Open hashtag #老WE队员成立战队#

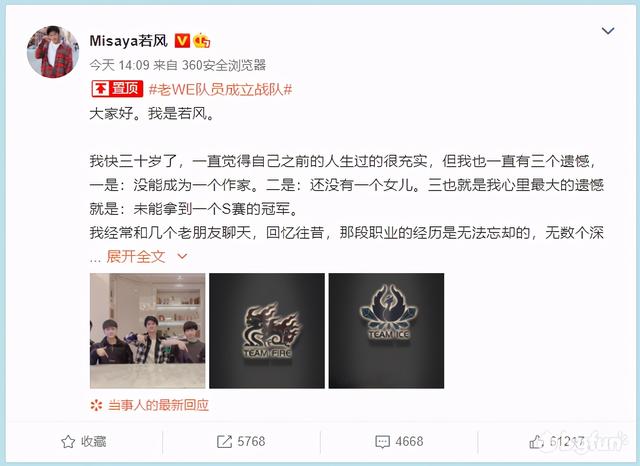pos(220,89)
